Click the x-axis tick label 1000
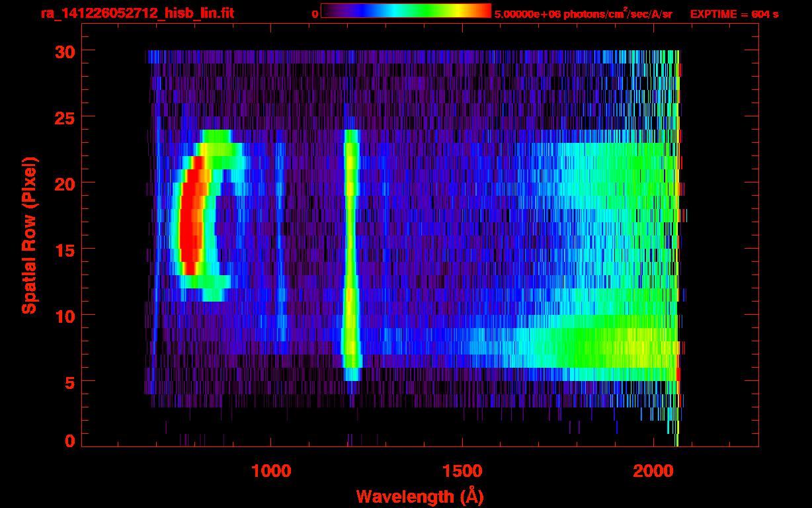This screenshot has height=508, width=812. (272, 471)
